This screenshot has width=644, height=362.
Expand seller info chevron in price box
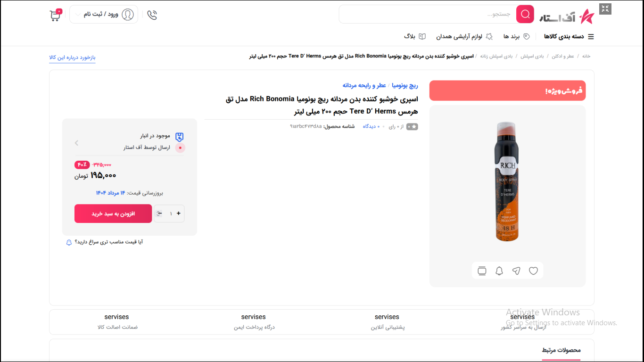(x=76, y=143)
